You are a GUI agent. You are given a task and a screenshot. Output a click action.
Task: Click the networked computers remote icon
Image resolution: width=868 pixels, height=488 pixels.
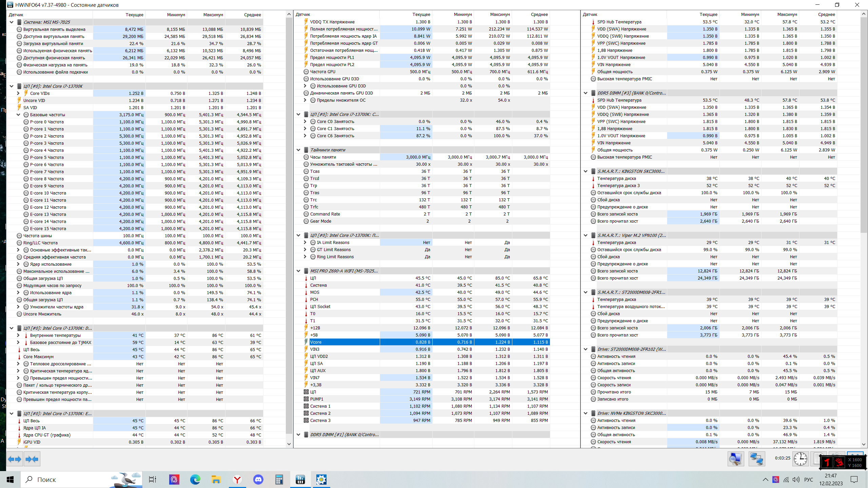[756, 459]
